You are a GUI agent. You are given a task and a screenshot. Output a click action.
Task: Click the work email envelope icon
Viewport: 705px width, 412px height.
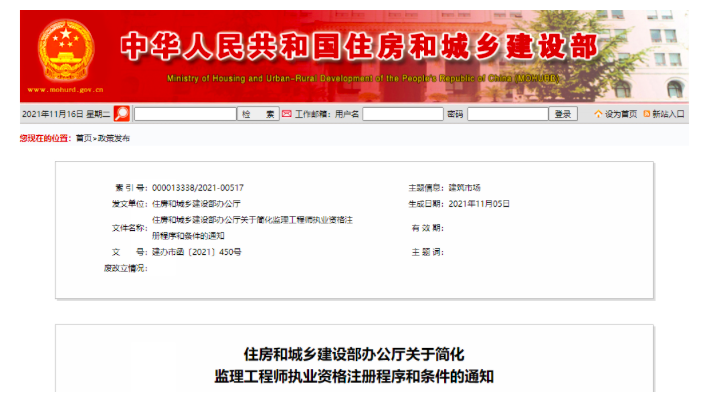pyautogui.click(x=287, y=114)
